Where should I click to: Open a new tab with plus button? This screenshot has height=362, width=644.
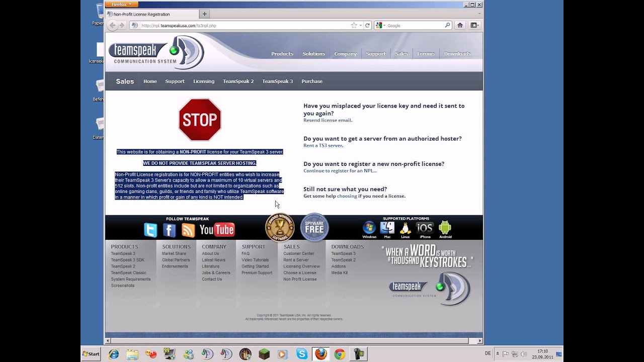point(204,14)
